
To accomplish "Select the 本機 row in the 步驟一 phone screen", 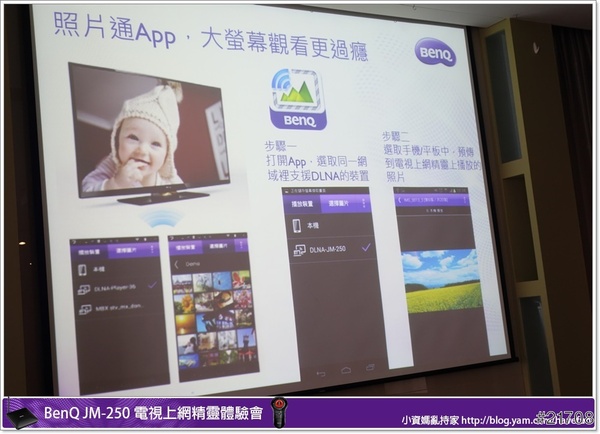I will pos(329,226).
